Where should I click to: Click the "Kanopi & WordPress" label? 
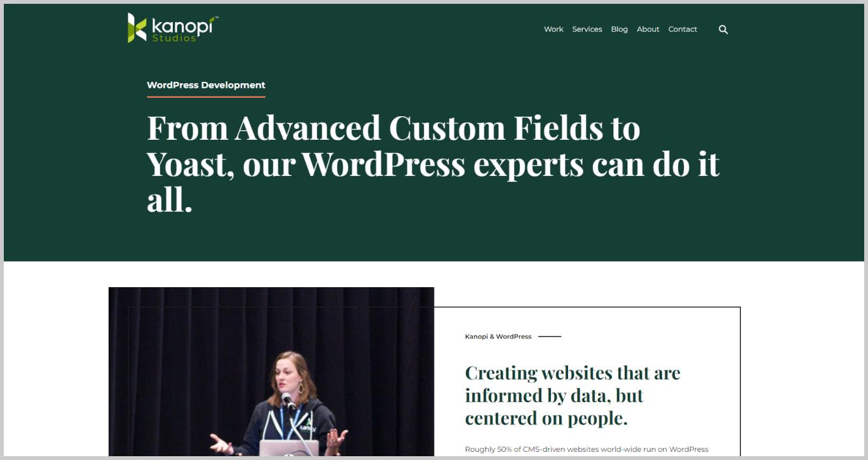(x=498, y=337)
